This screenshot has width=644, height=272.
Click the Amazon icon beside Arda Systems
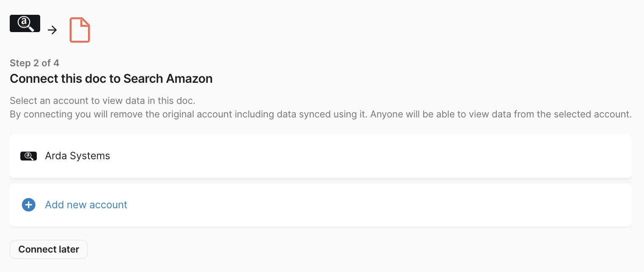(x=28, y=156)
